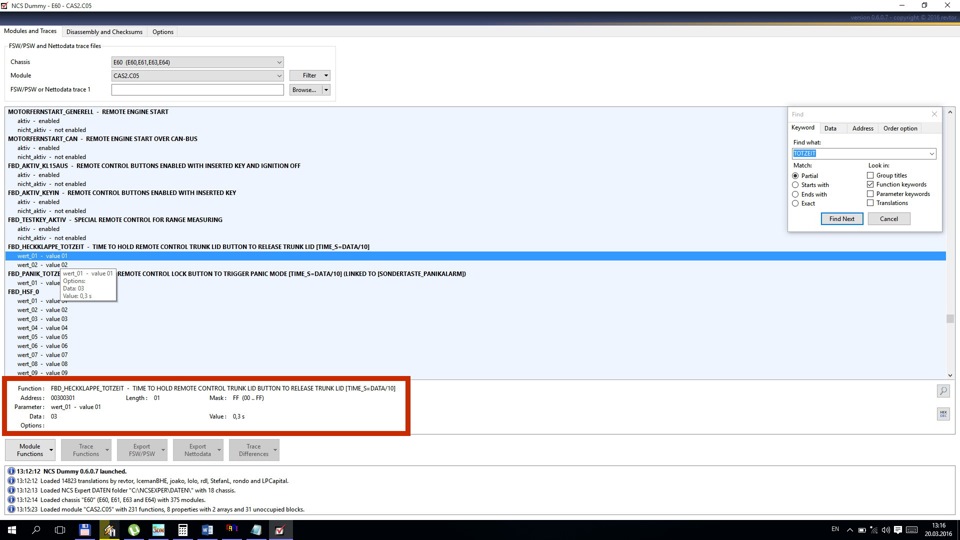This screenshot has height=540, width=960.
Task: Select the Starts with match option
Action: click(x=795, y=185)
